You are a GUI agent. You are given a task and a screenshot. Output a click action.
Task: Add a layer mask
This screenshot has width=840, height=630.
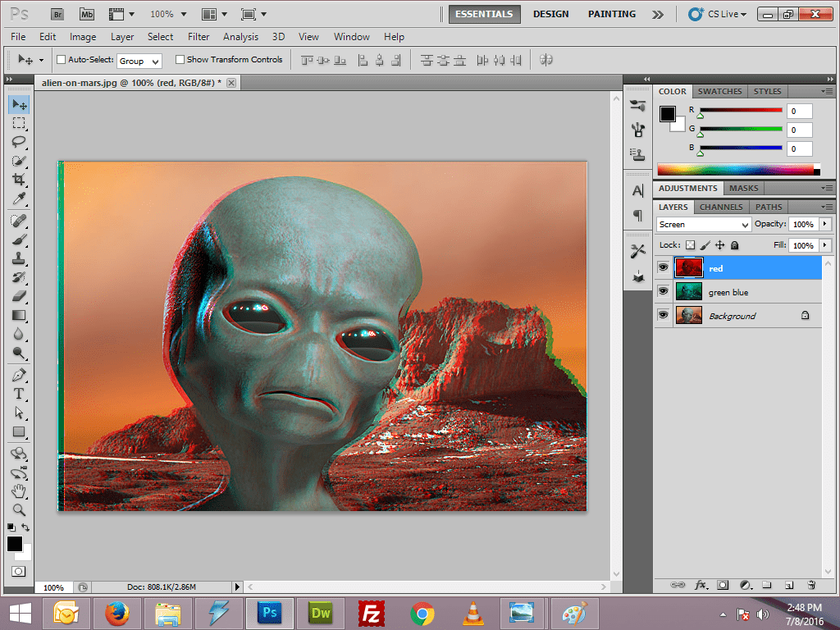(x=723, y=585)
